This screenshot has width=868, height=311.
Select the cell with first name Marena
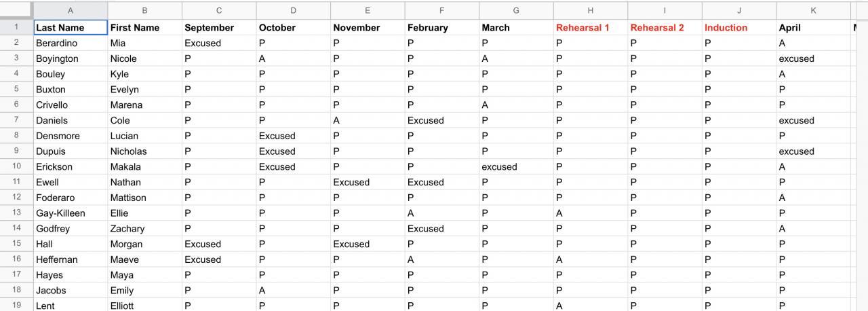coord(144,105)
